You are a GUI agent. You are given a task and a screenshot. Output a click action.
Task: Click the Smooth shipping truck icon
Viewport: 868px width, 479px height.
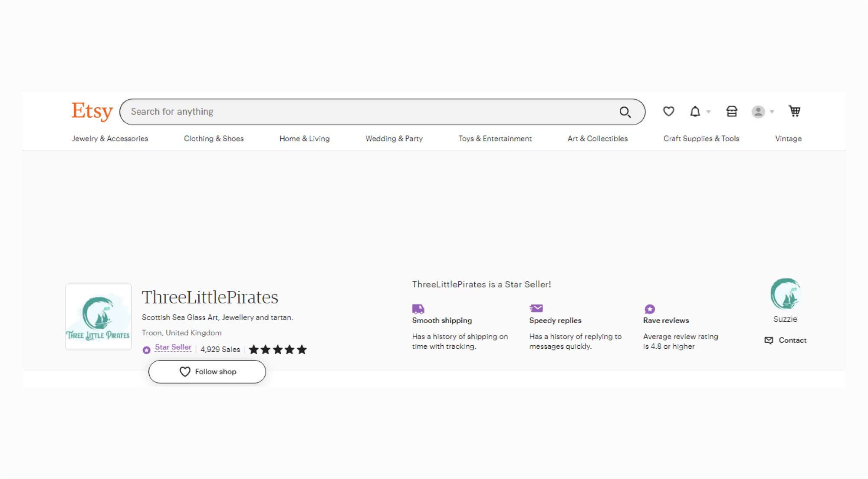tap(418, 309)
